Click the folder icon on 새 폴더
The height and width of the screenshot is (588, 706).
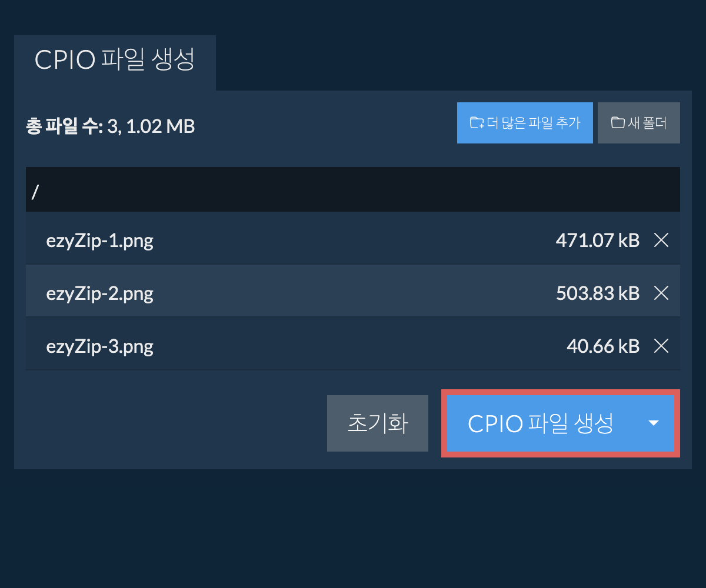coord(617,123)
